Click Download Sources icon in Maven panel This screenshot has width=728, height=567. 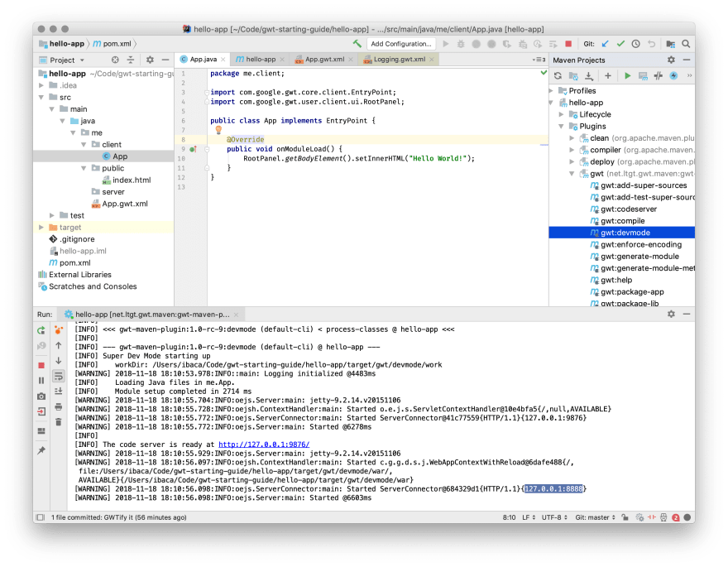pos(589,75)
